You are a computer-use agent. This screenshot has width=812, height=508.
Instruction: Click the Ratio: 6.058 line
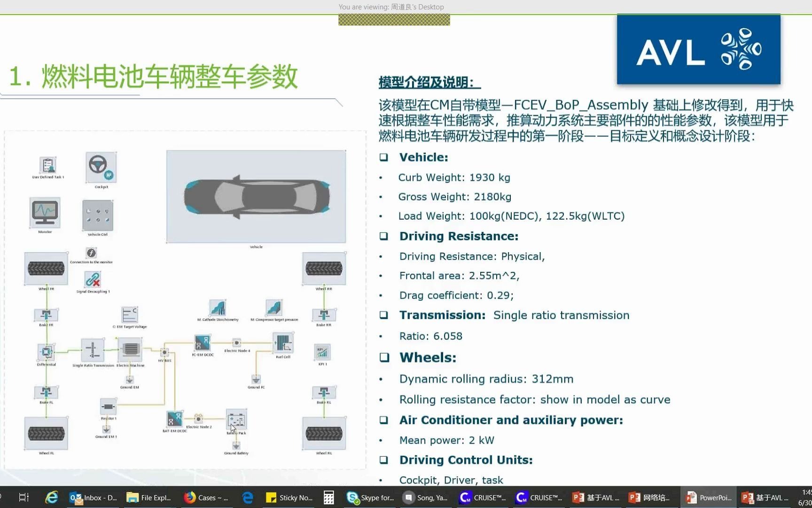pyautogui.click(x=431, y=336)
